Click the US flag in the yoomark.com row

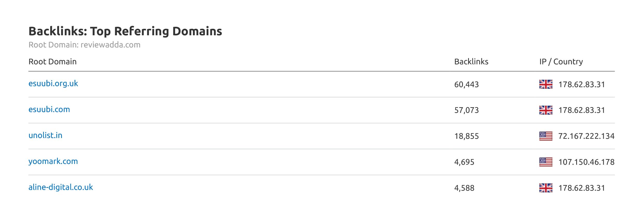546,162
